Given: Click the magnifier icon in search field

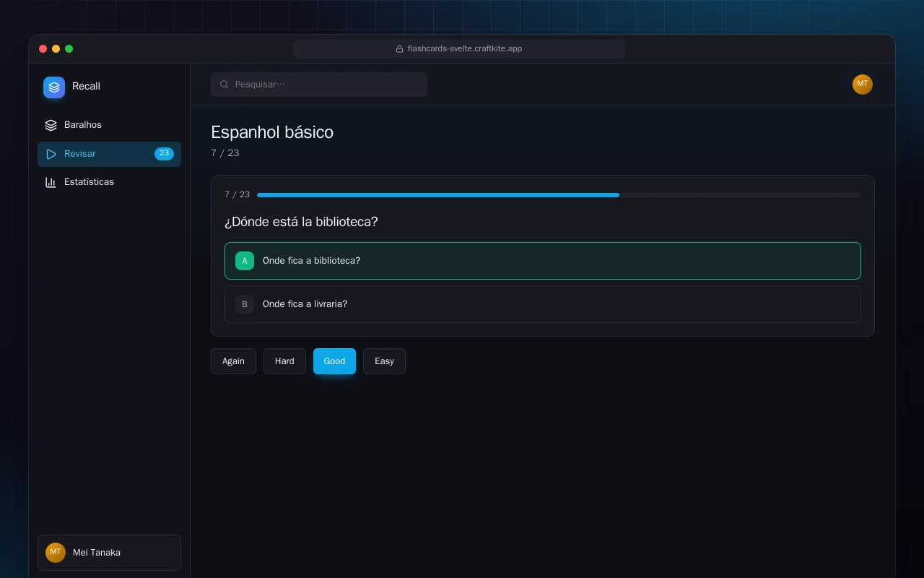Looking at the screenshot, I should click(225, 85).
